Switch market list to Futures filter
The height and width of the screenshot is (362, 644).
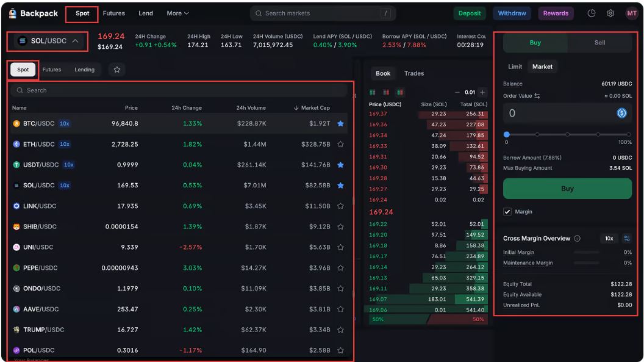click(52, 70)
